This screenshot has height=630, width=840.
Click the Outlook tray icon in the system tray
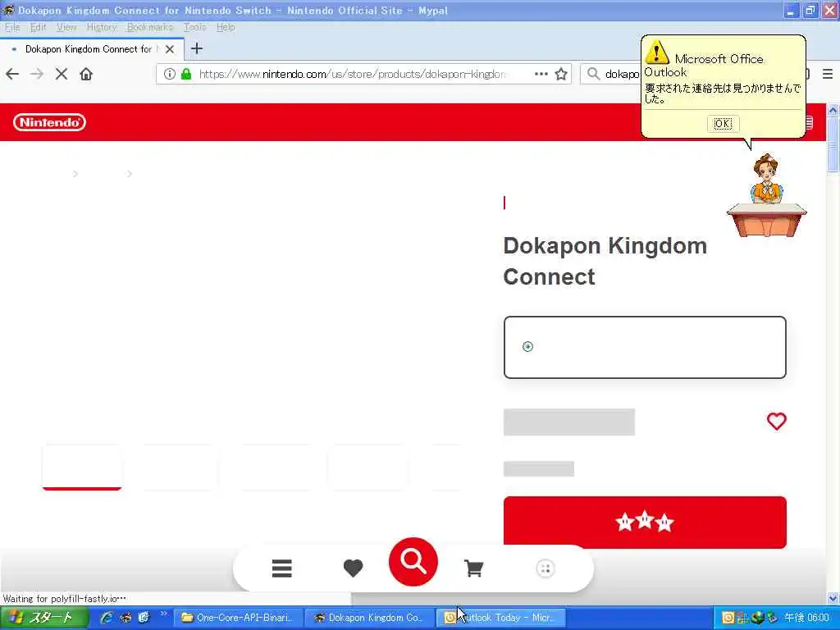coord(728,618)
